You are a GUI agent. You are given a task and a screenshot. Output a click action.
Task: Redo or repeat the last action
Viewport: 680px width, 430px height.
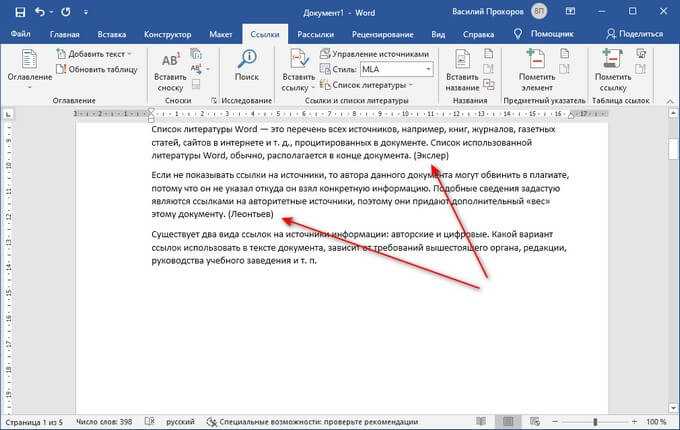[66, 12]
